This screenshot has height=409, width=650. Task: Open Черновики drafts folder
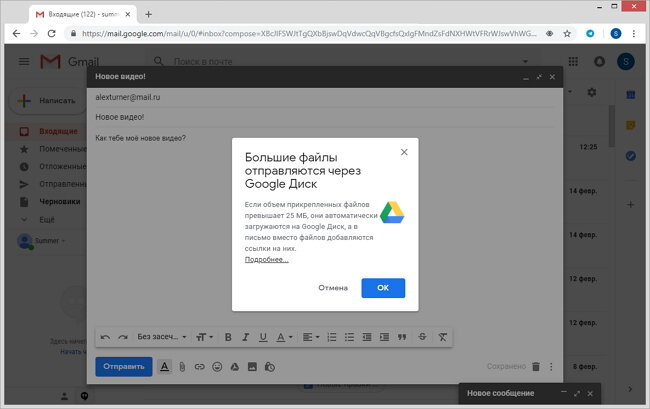coord(60,201)
